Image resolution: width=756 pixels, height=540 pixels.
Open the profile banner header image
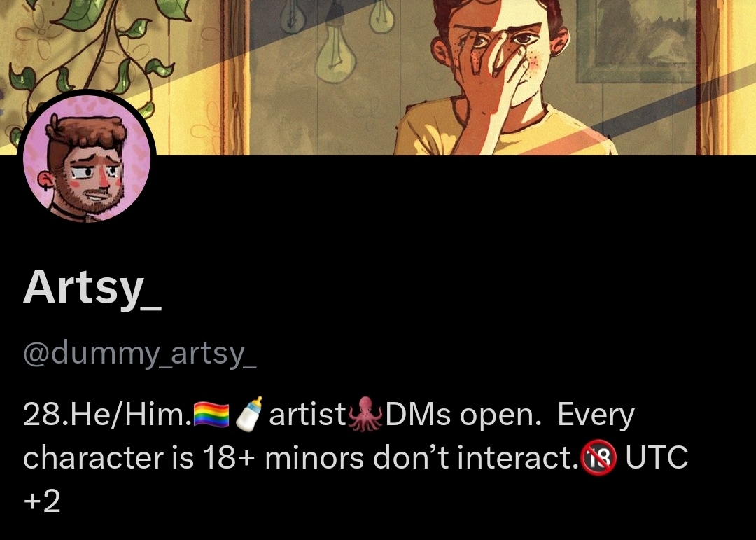pyautogui.click(x=378, y=77)
